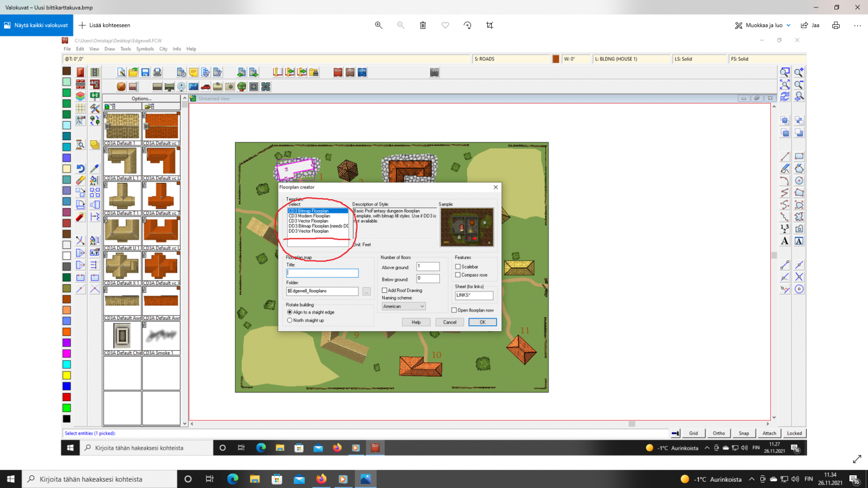The height and width of the screenshot is (488, 868).
Task: Select Align to a straight edge radio
Action: click(290, 312)
